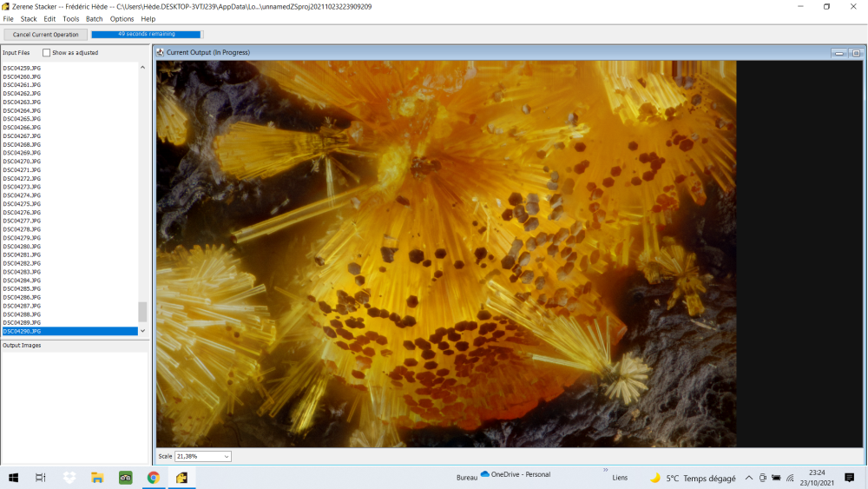Launch Google Chrome from the taskbar
The height and width of the screenshot is (489, 868).
click(x=154, y=478)
